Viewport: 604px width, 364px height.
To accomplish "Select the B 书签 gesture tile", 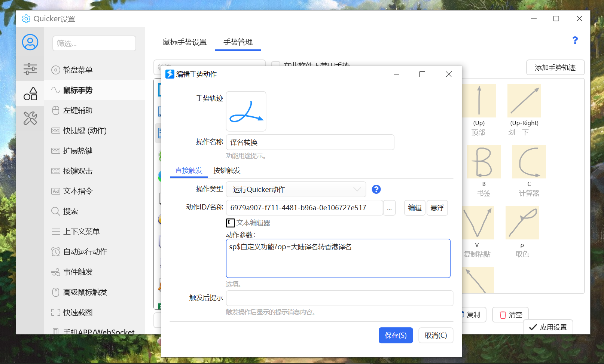I will 483,171.
